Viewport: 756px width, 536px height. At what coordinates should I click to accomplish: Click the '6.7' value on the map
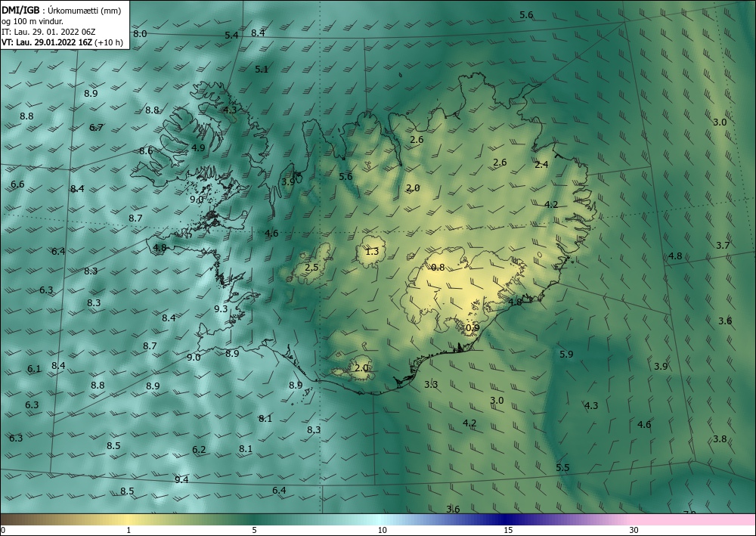(x=96, y=128)
